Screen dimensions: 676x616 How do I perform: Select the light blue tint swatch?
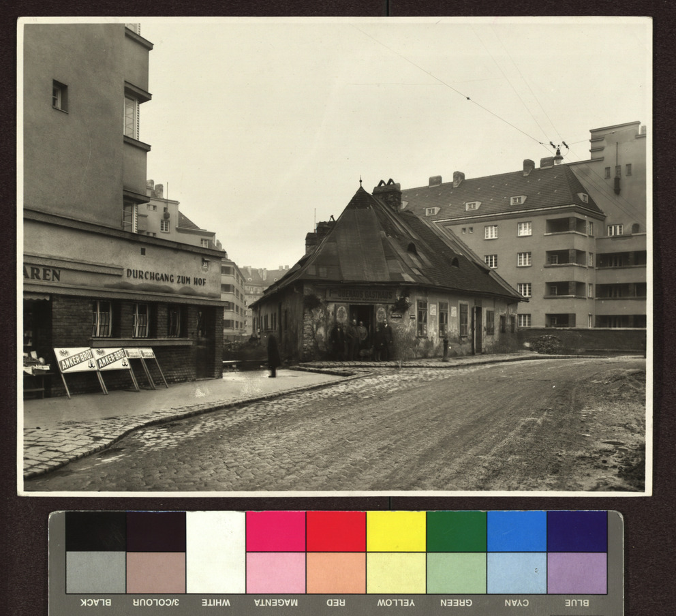[x=517, y=573]
